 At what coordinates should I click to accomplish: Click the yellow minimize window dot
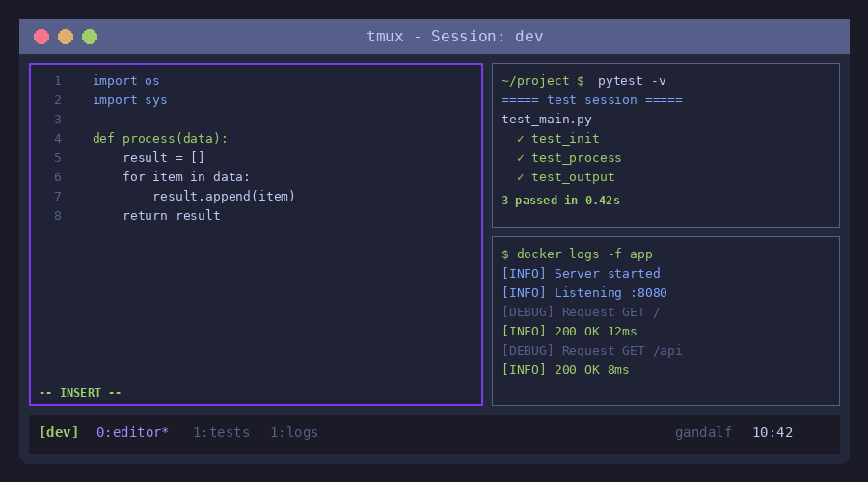(66, 37)
